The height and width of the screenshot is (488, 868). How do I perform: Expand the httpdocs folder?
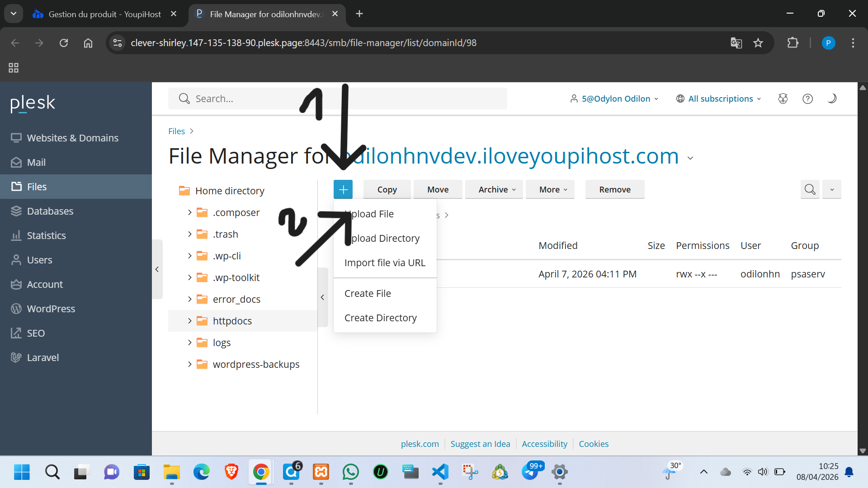190,321
